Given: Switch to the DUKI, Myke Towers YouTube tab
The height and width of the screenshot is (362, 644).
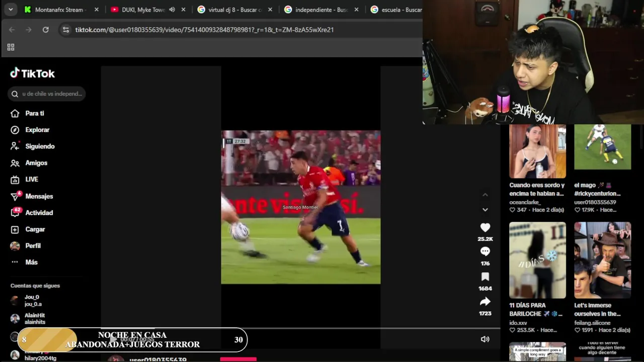Looking at the screenshot, I should pos(142,10).
